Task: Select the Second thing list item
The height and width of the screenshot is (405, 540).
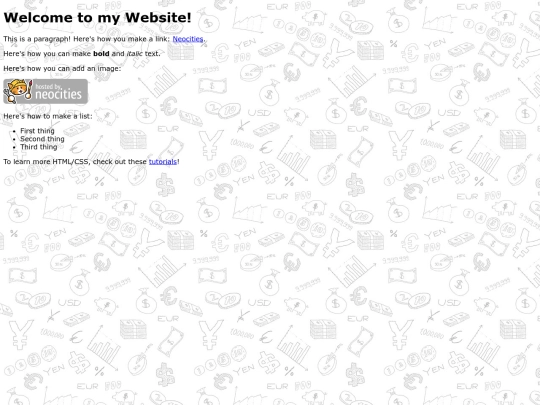Action: (x=42, y=139)
